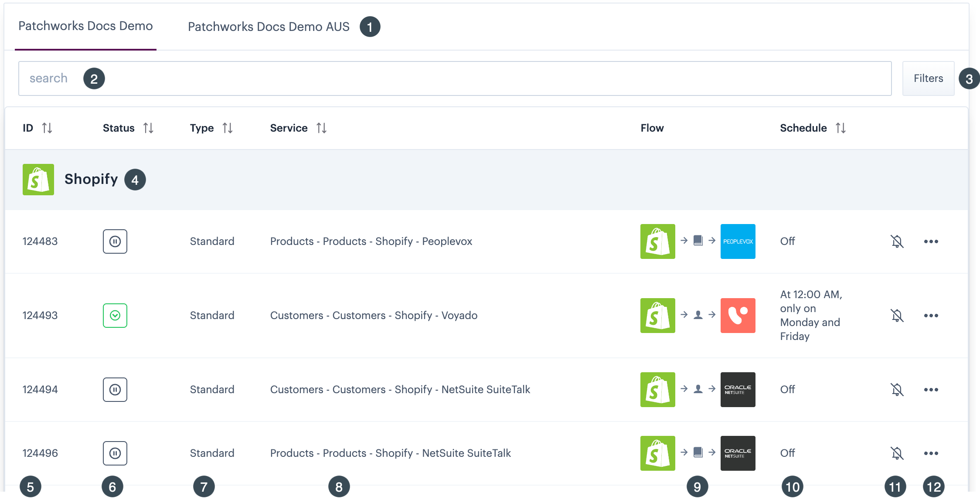Click Voyado icon in flow 124493
The height and width of the screenshot is (503, 980).
click(738, 316)
